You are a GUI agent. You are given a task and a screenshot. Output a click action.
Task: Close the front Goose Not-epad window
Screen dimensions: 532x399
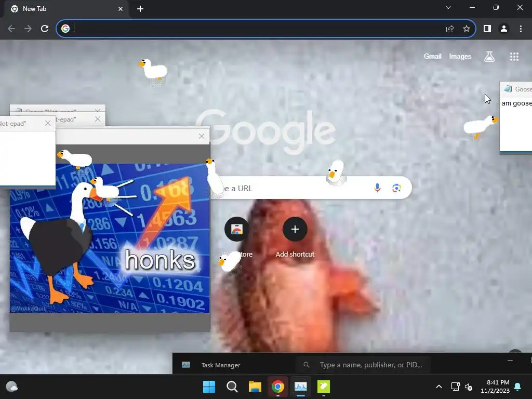point(48,123)
